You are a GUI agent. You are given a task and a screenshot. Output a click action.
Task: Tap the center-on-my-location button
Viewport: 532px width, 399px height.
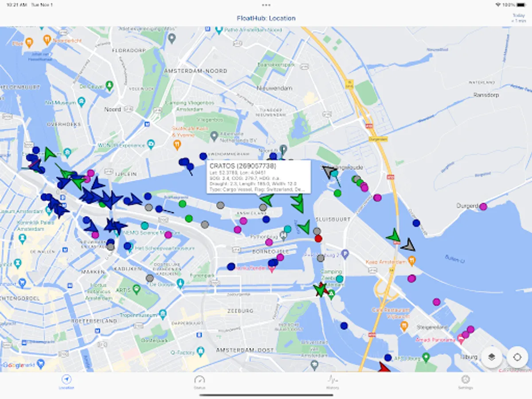[x=517, y=357]
